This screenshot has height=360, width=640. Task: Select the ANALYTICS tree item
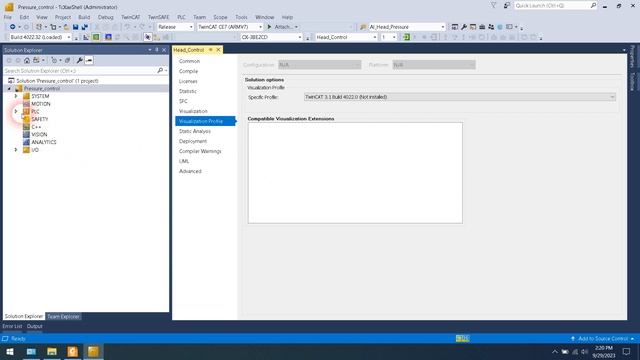[44, 142]
